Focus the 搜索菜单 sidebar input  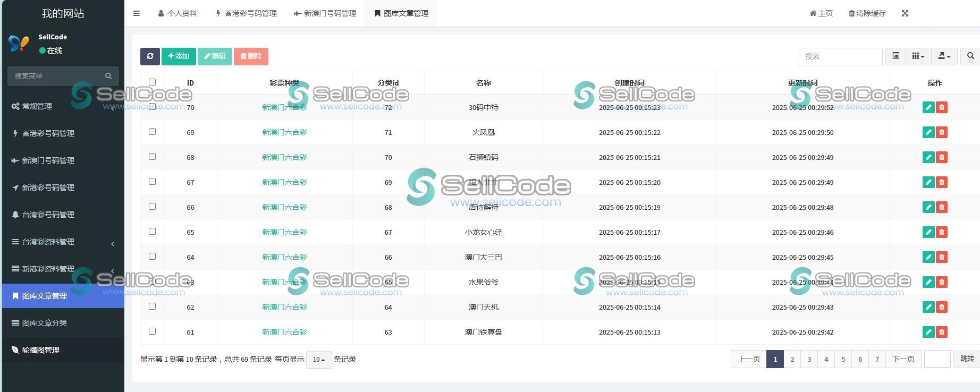(x=56, y=76)
